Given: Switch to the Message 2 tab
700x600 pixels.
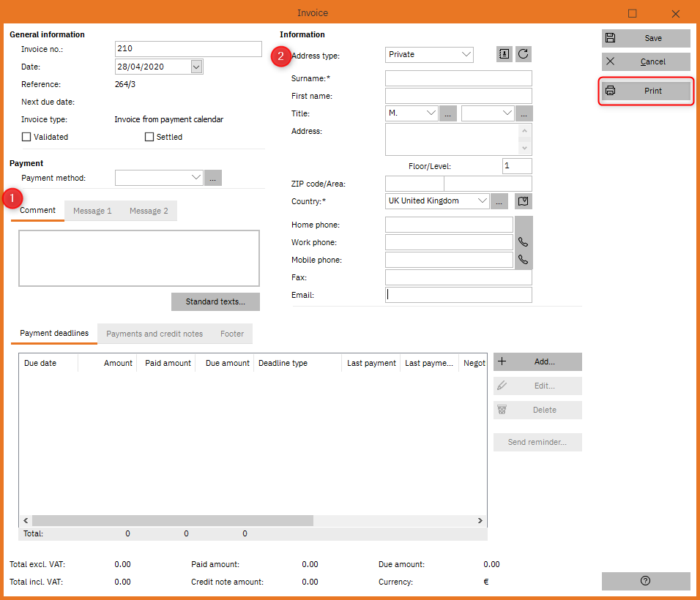Looking at the screenshot, I should click(x=149, y=211).
